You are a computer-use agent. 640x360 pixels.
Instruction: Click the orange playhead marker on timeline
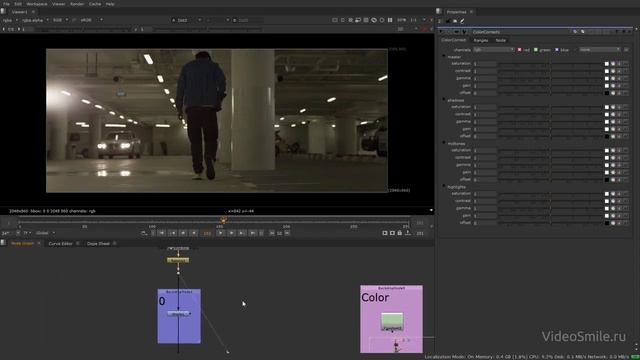[223, 220]
